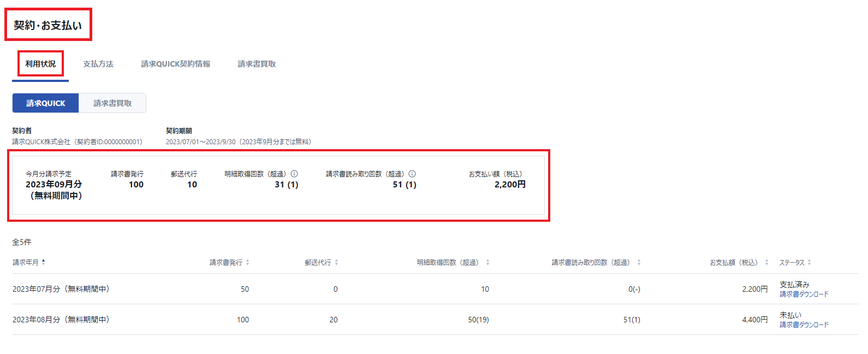Image resolution: width=868 pixels, height=354 pixels.
Task: Open 請求QUICK契約情報 tab
Action: 175,64
